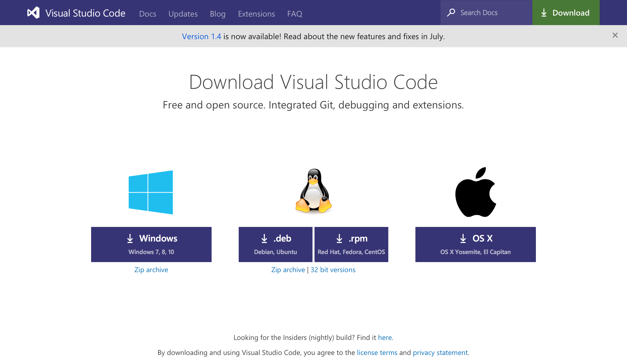Screen dimensions: 627x364
Task: Download the .deb package for Debian, Ubuntu
Action: [275, 245]
